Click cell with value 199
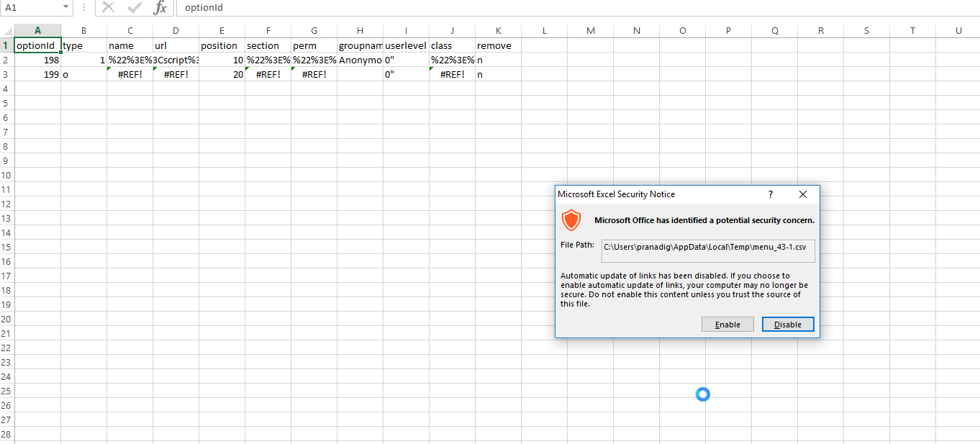This screenshot has height=444, width=980. coord(37,74)
